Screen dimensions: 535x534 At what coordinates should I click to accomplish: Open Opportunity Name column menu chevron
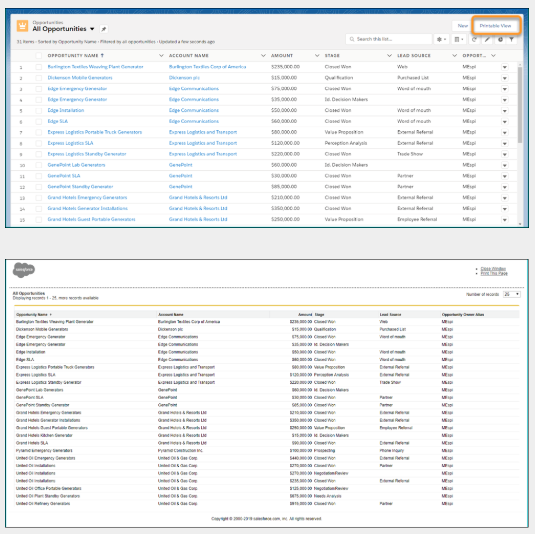(161, 55)
